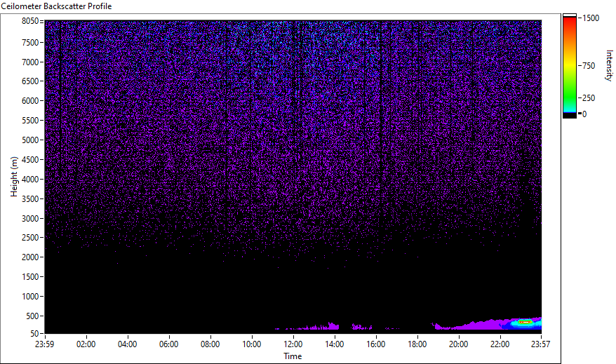
Task: Click the 18:00 time axis label
Action: point(417,344)
